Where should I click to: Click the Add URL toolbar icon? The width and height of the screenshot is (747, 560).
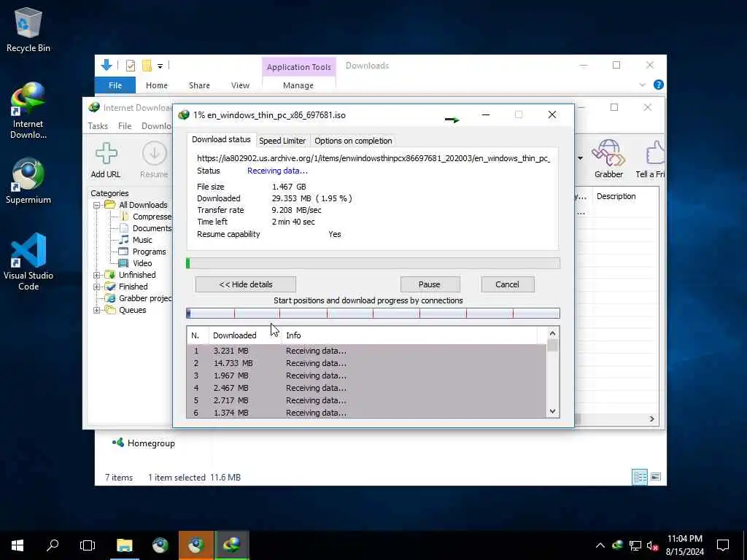click(x=106, y=160)
